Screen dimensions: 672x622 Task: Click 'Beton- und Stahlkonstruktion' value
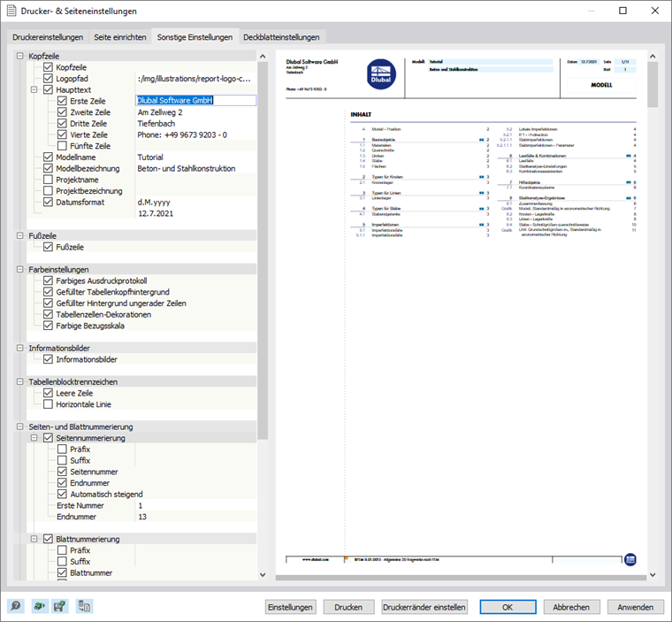tap(196, 169)
